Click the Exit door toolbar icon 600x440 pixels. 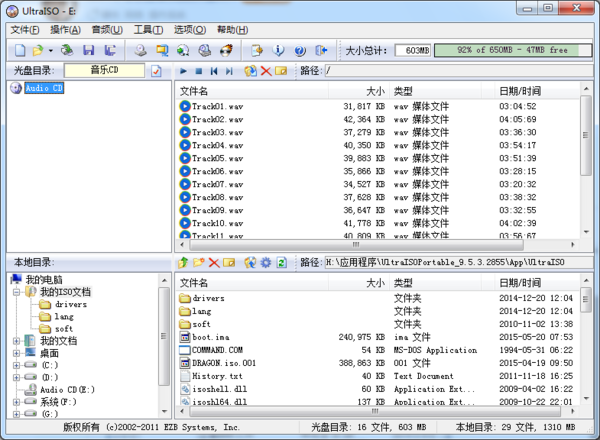point(321,50)
